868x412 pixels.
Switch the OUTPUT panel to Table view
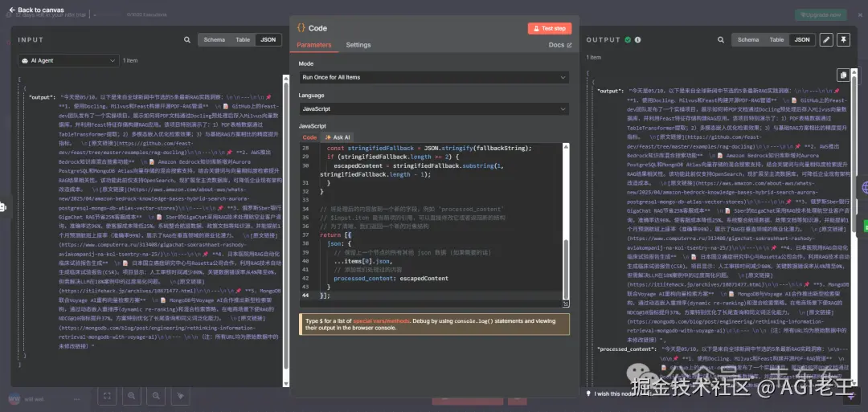776,40
